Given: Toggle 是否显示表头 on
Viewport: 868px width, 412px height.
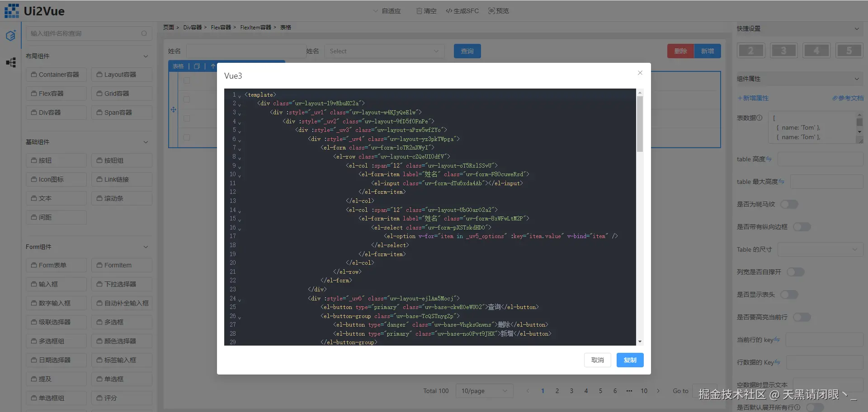Looking at the screenshot, I should 789,295.
